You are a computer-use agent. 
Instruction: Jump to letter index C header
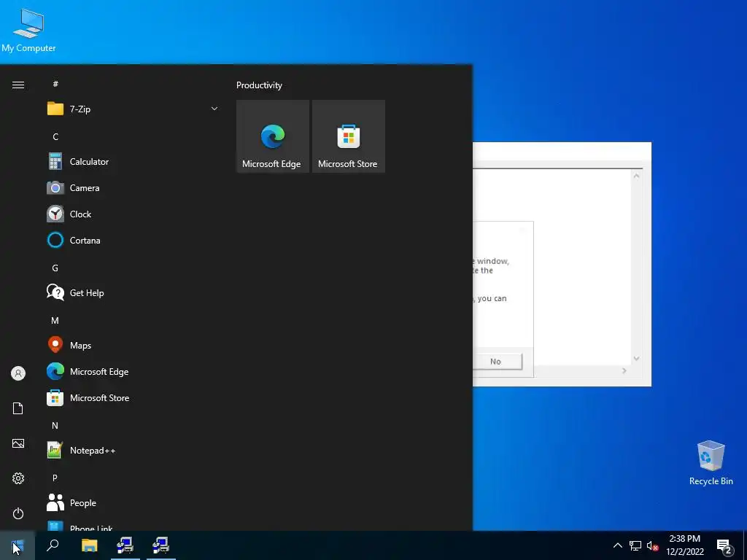pos(55,136)
